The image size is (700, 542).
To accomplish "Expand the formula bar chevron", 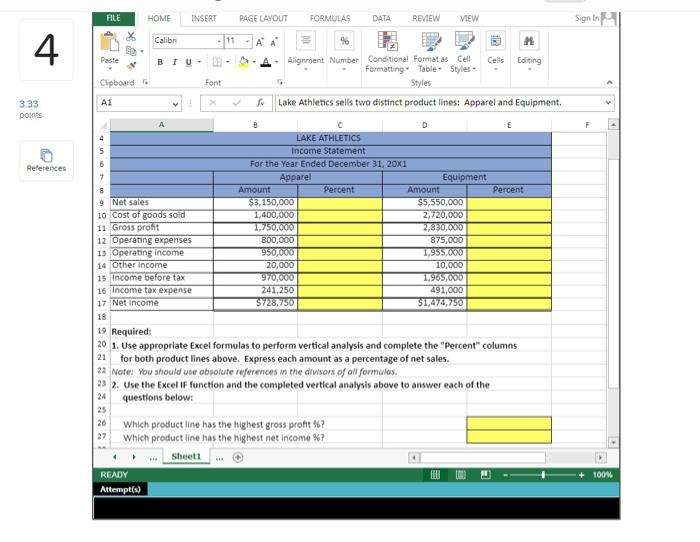I will [608, 103].
